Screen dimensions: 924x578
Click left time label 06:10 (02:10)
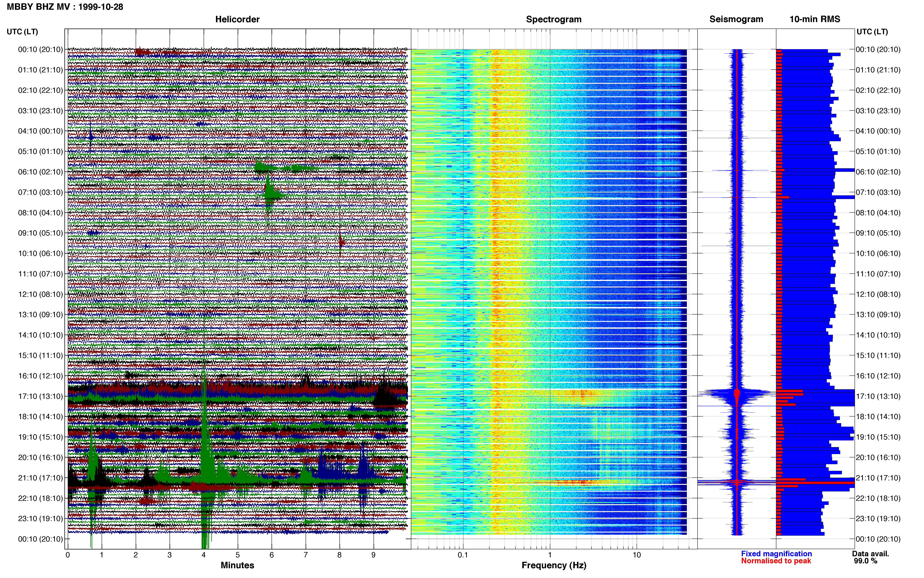pyautogui.click(x=41, y=172)
